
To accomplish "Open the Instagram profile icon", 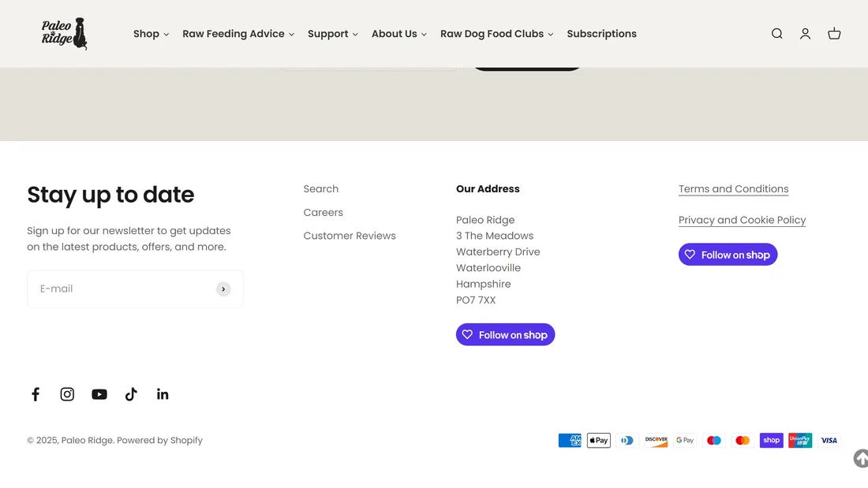I will tap(67, 394).
